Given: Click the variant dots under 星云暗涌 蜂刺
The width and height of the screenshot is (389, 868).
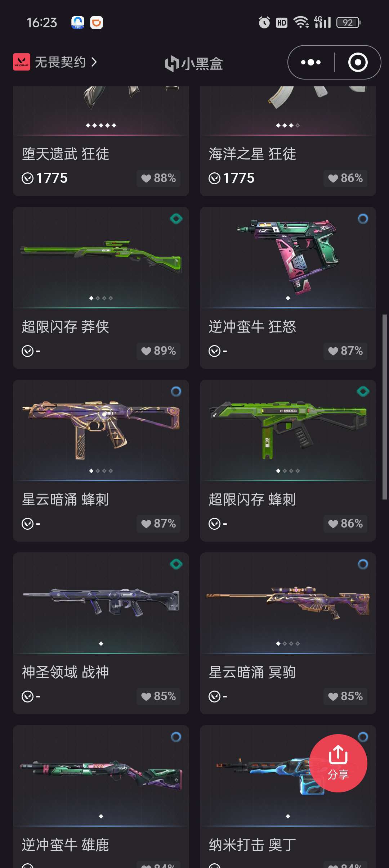Looking at the screenshot, I should click(x=101, y=471).
